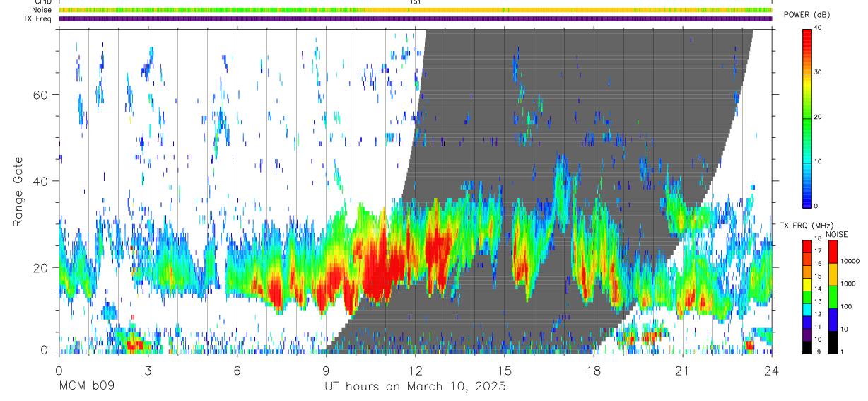Click the x-axis tick labeled 21
Image resolution: width=868 pixels, height=401 pixels.
[x=682, y=371]
